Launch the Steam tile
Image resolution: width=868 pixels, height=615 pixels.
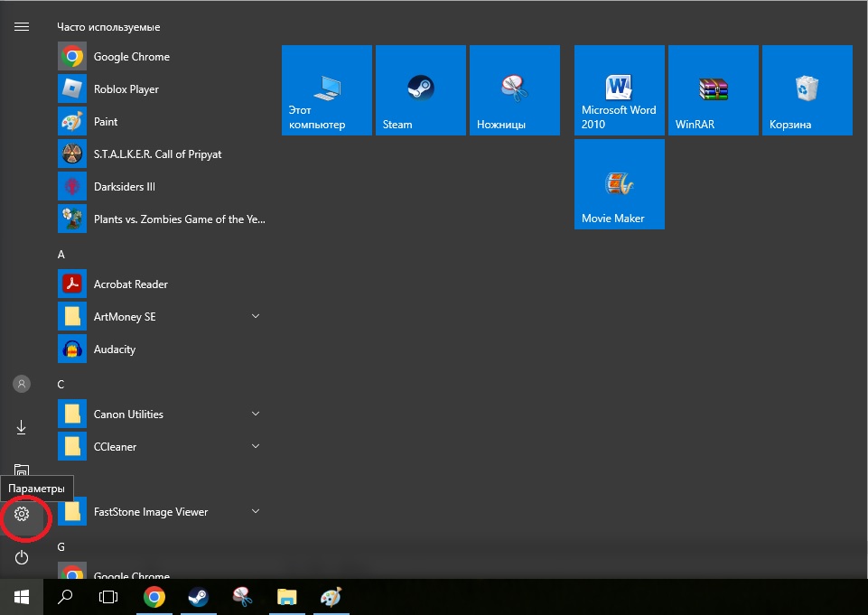[x=421, y=90]
